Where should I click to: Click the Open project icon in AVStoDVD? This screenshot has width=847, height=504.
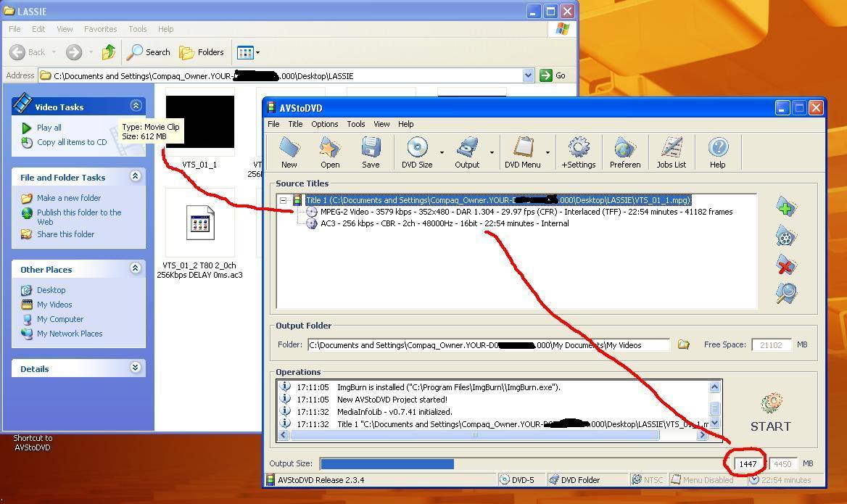coord(329,152)
